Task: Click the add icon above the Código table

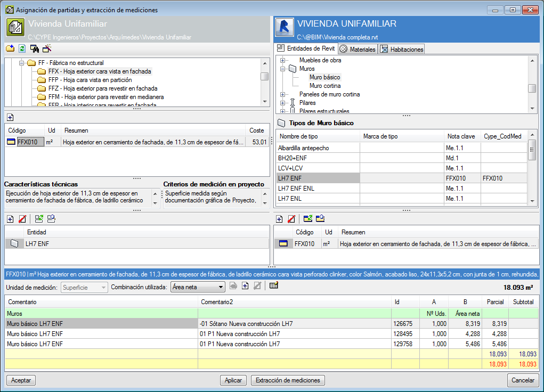Action: tap(10, 117)
